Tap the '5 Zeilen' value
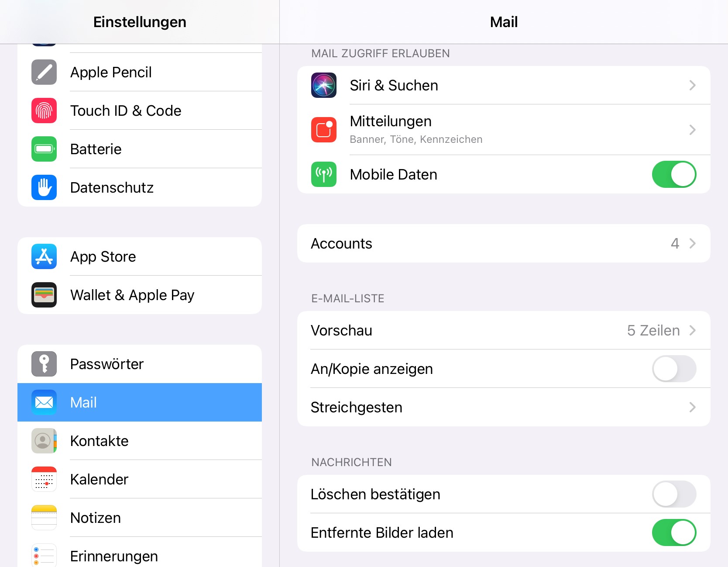The image size is (728, 567). pyautogui.click(x=653, y=330)
